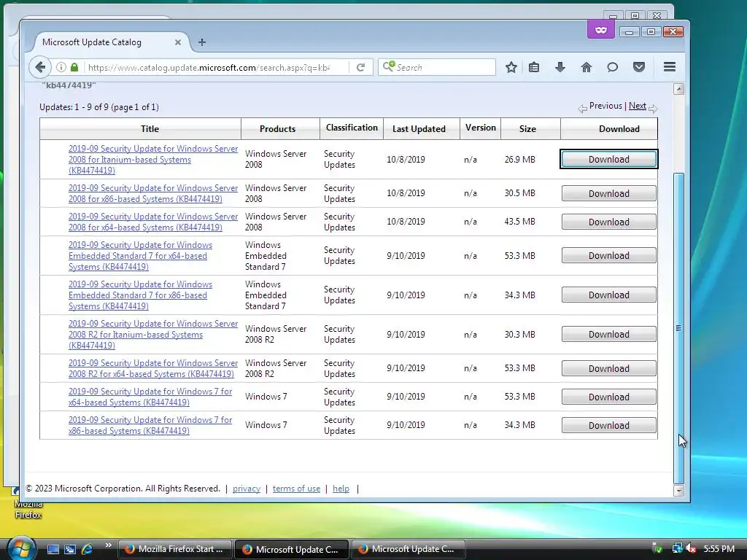Show bookmarks list icon
Image resolution: width=747 pixels, height=560 pixels.
534,67
